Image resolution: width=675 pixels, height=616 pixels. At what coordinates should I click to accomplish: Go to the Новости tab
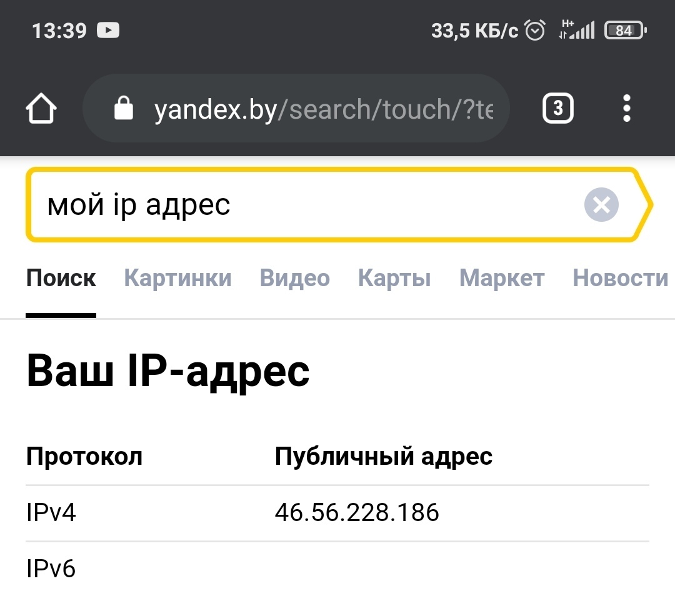click(x=620, y=278)
